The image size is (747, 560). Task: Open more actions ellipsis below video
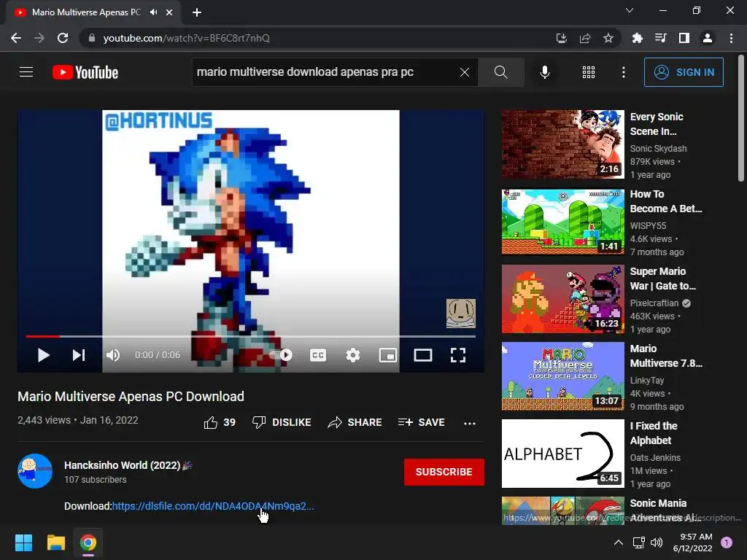point(470,423)
